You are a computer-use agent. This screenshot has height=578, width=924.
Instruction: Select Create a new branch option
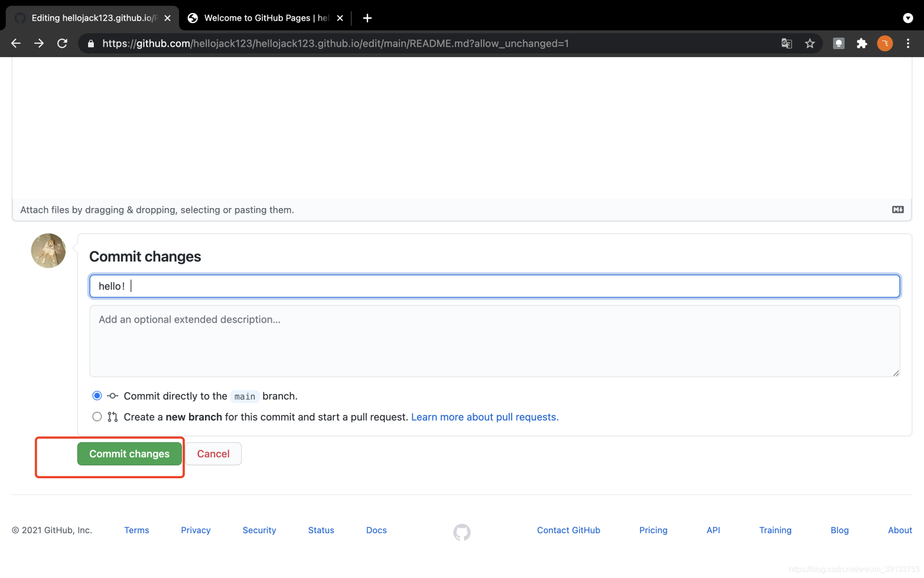click(x=97, y=417)
